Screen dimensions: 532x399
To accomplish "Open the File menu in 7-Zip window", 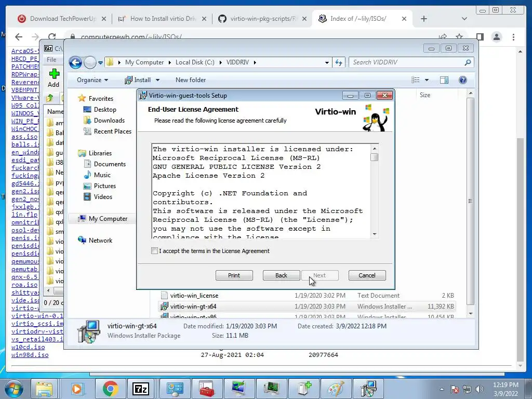I will (x=51, y=59).
